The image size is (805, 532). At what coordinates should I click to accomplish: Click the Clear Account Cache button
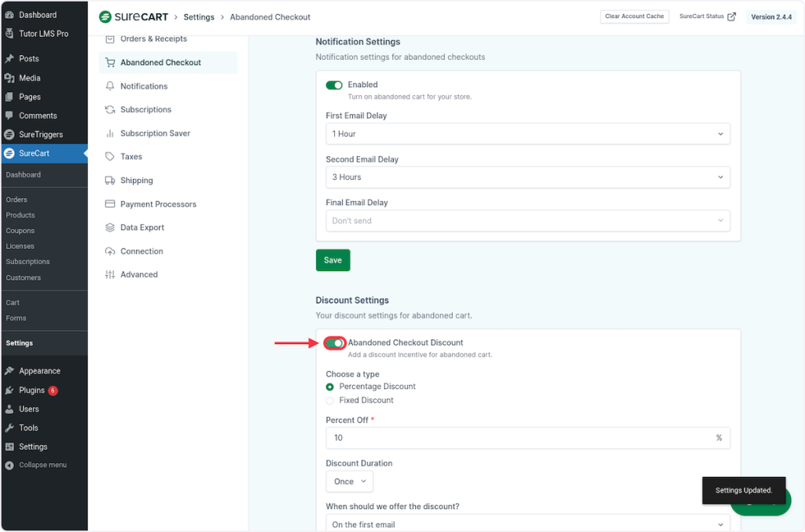coord(634,17)
